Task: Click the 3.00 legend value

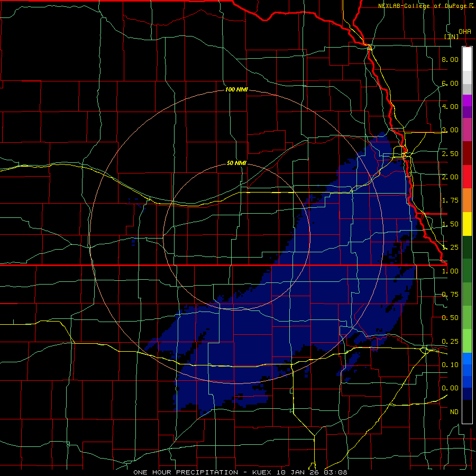Action: pos(450,130)
